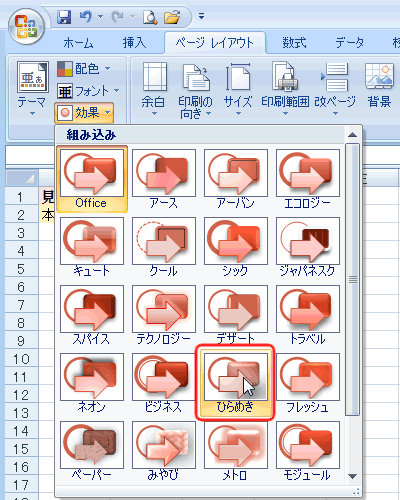The width and height of the screenshot is (400, 500).
Task: Open the 数式 tab
Action: coord(294,43)
